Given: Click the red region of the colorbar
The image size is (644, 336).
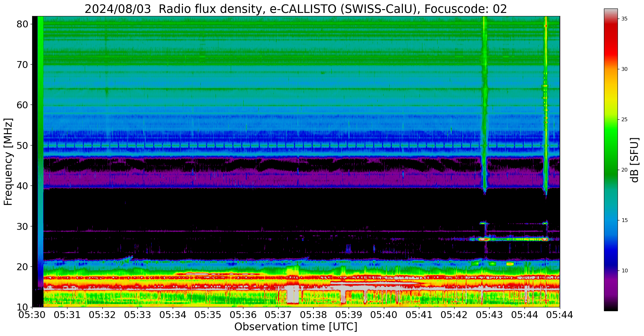Looking at the screenshot, I should (611, 41).
